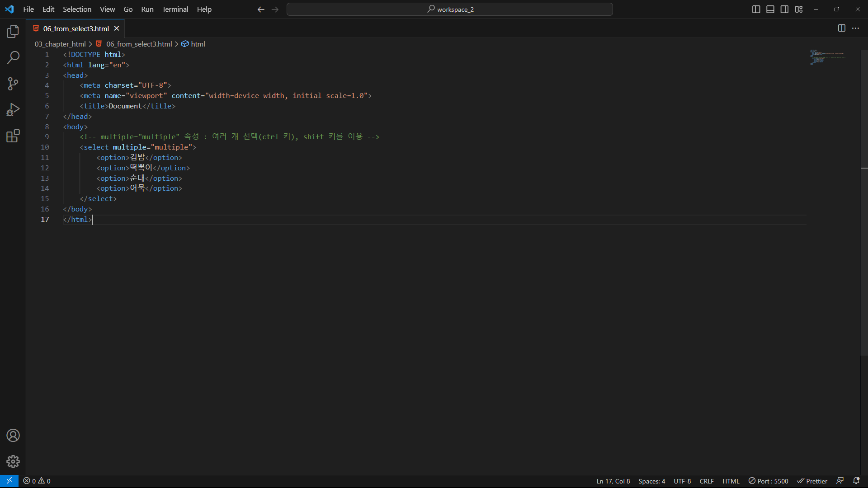Open the Source Control view
The height and width of the screenshot is (488, 868).
[13, 84]
